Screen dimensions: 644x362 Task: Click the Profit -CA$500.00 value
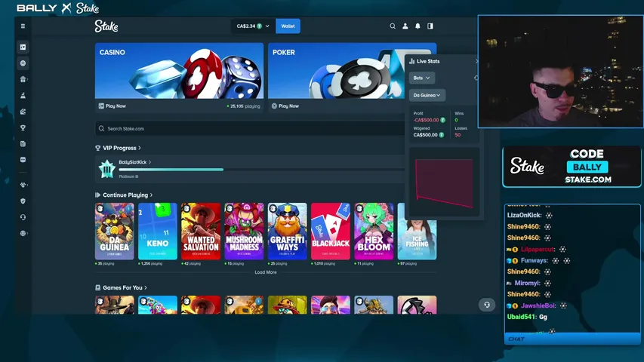coord(426,120)
